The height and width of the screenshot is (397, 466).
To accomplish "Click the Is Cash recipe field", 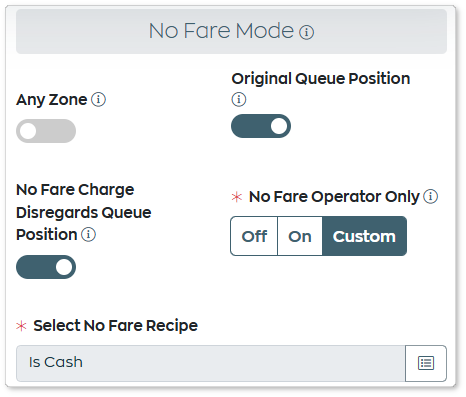I will (211, 363).
